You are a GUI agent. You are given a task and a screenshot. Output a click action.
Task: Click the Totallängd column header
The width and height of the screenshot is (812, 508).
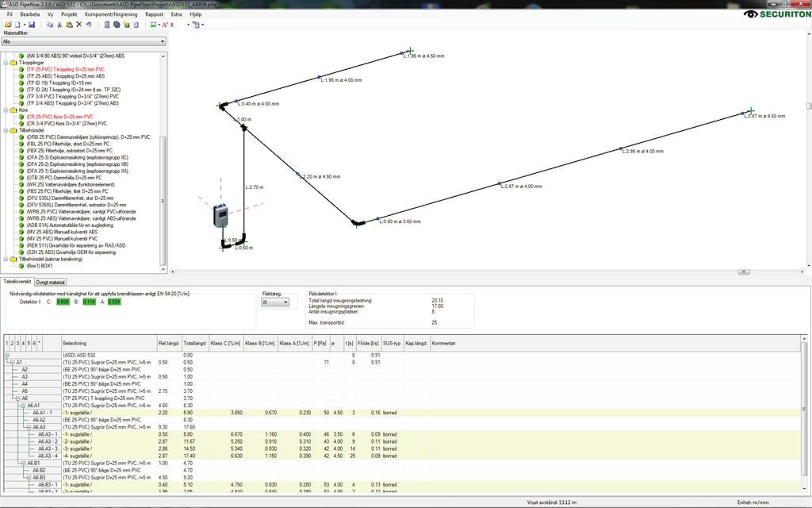195,343
